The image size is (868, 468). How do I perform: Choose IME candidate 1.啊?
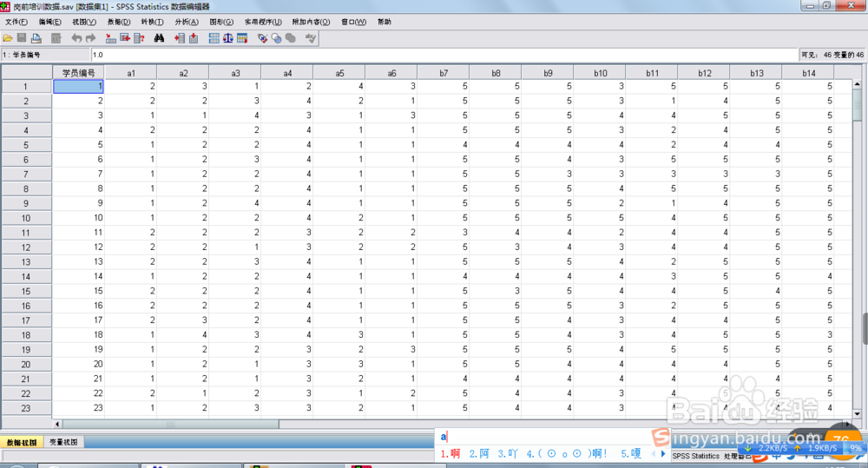(450, 453)
